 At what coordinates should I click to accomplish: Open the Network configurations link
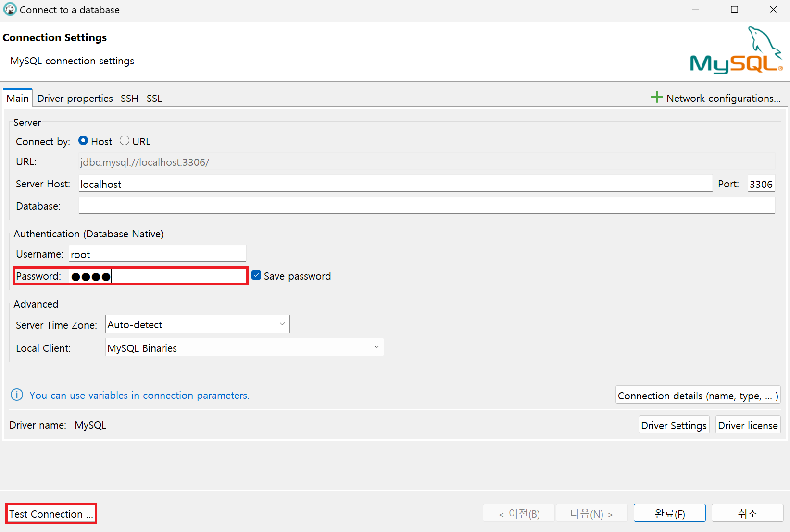[x=723, y=98]
